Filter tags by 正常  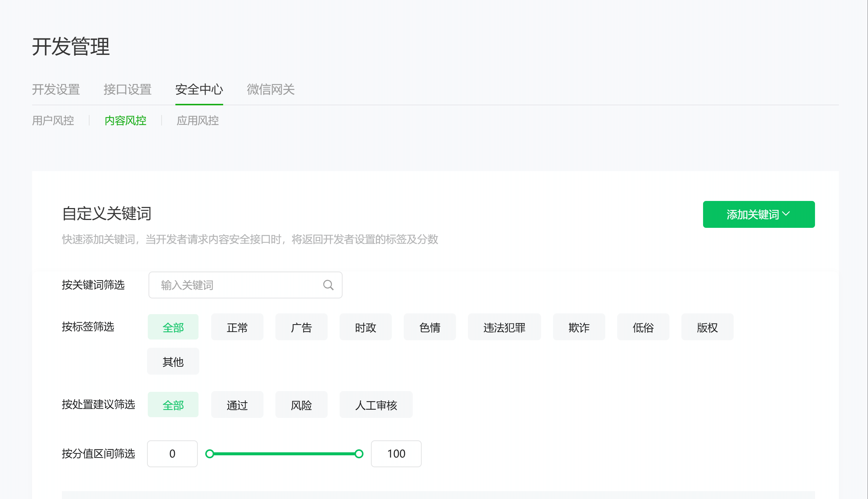237,327
